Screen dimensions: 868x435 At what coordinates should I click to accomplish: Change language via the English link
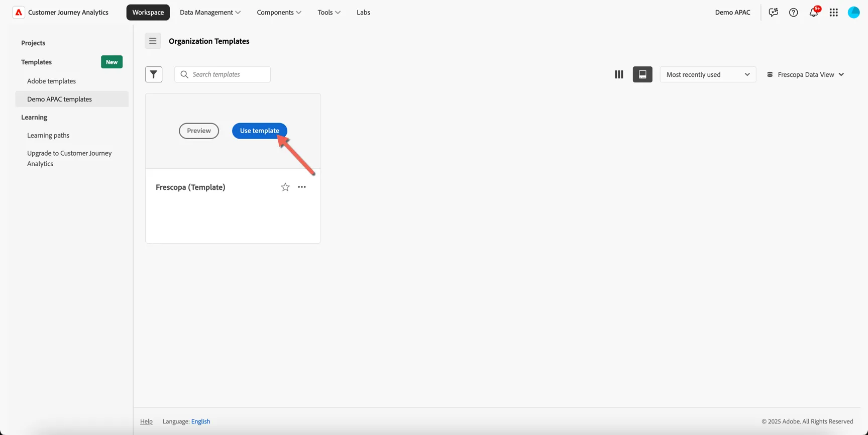[x=200, y=421]
